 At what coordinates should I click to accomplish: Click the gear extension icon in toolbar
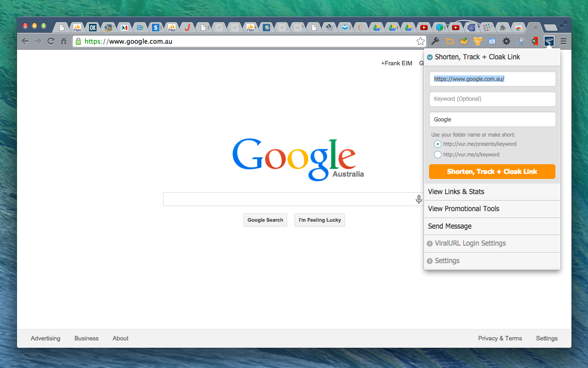506,41
